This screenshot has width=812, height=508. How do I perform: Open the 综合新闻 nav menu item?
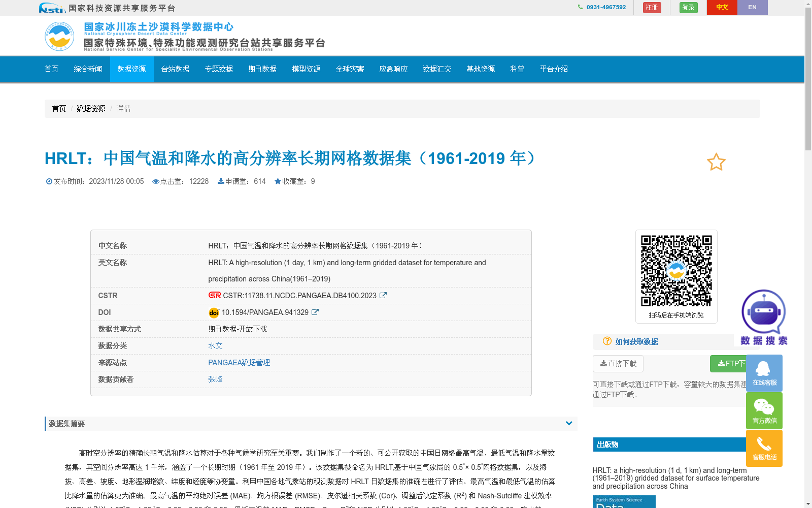click(x=88, y=69)
